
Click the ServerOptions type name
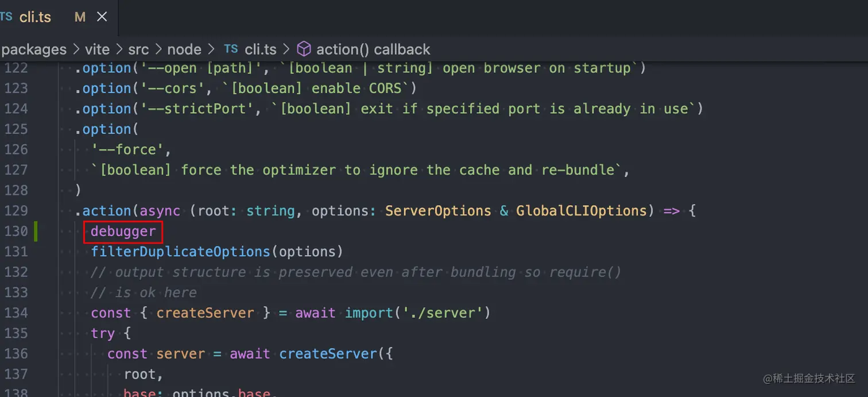pos(438,211)
